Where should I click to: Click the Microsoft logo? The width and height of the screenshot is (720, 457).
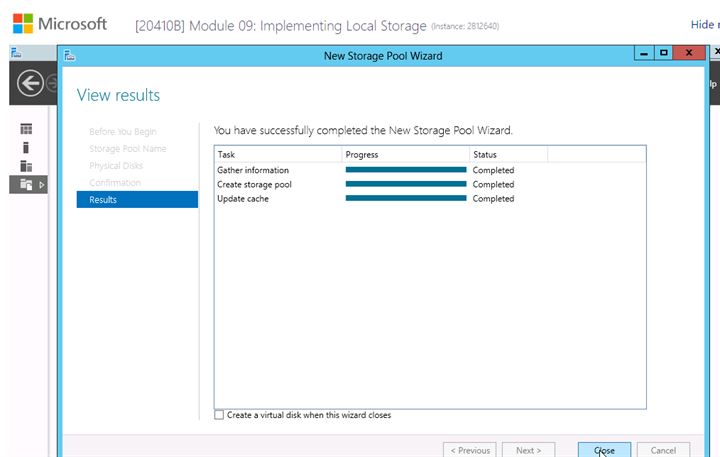click(x=23, y=23)
